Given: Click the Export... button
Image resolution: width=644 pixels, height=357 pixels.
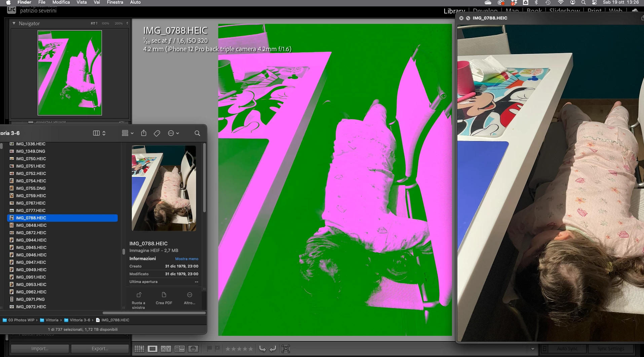Looking at the screenshot, I should [100, 349].
